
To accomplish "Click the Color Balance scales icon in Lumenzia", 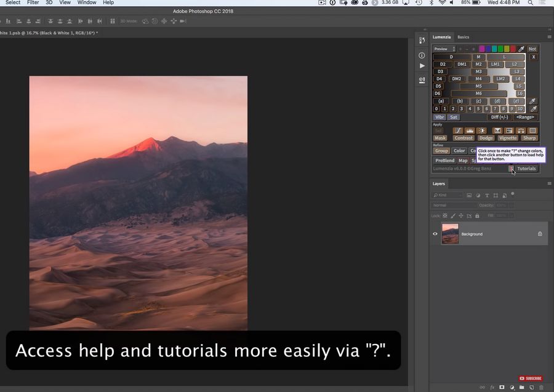I will point(521,130).
